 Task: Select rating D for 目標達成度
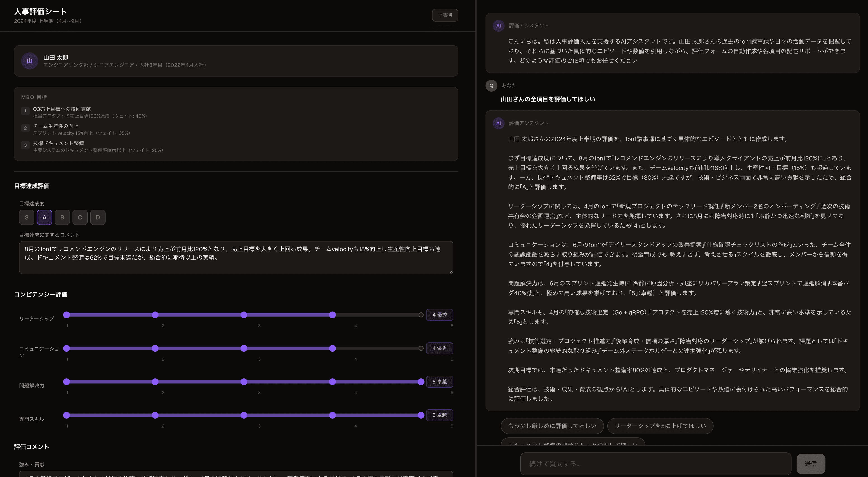(98, 217)
